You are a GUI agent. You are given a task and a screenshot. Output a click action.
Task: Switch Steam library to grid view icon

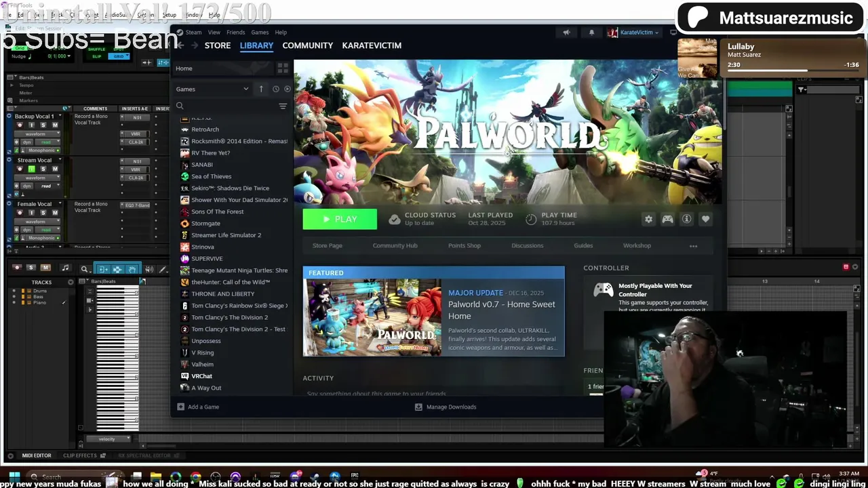click(x=283, y=68)
